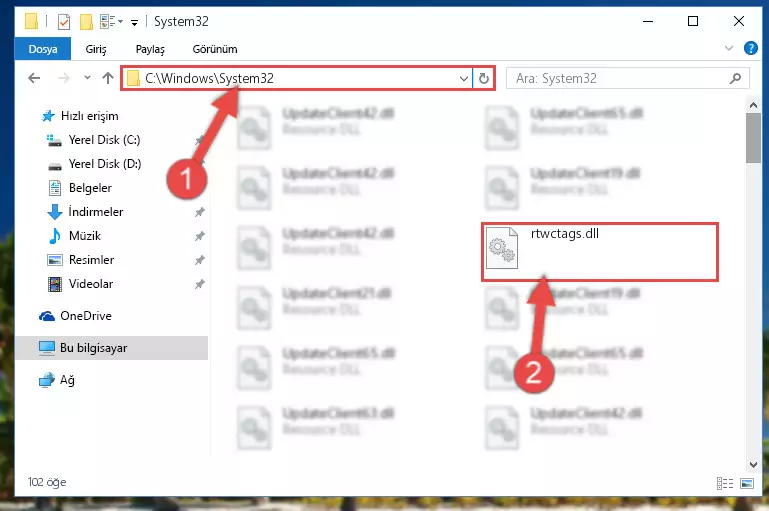The height and width of the screenshot is (511, 769).
Task: Click the OneDrive cloud icon
Action: 47,316
